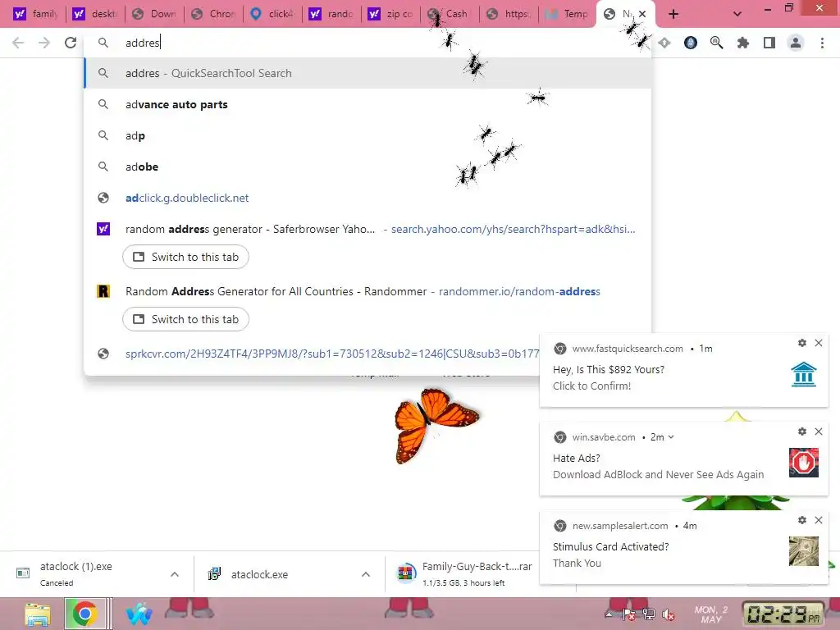Image resolution: width=840 pixels, height=630 pixels.
Task: Open adclick.g.doubleclick.net suggestion
Action: coord(368,198)
